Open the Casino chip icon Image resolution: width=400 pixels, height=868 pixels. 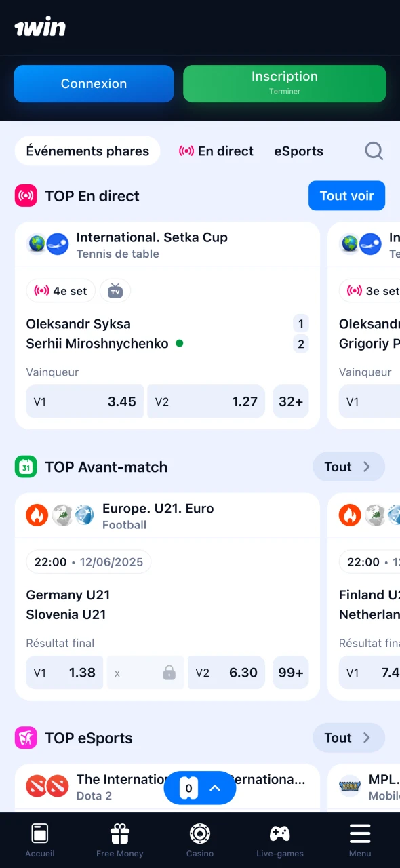pos(200,840)
